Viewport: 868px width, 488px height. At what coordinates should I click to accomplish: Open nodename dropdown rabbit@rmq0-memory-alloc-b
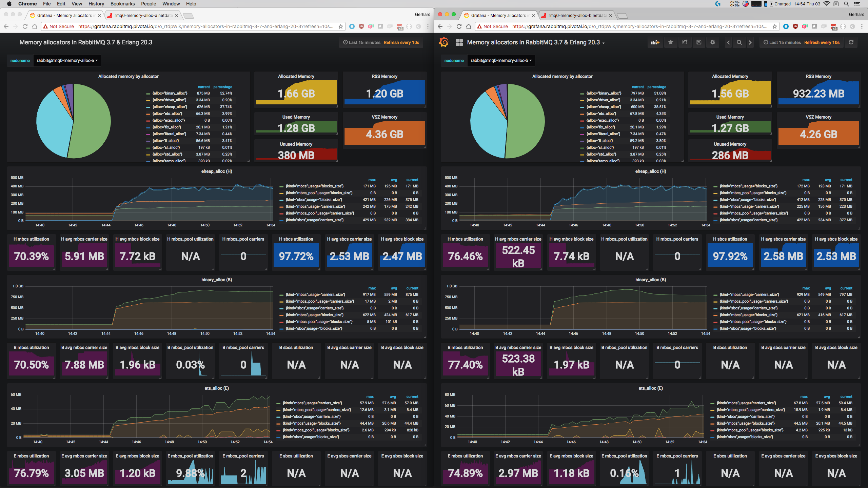pyautogui.click(x=501, y=61)
